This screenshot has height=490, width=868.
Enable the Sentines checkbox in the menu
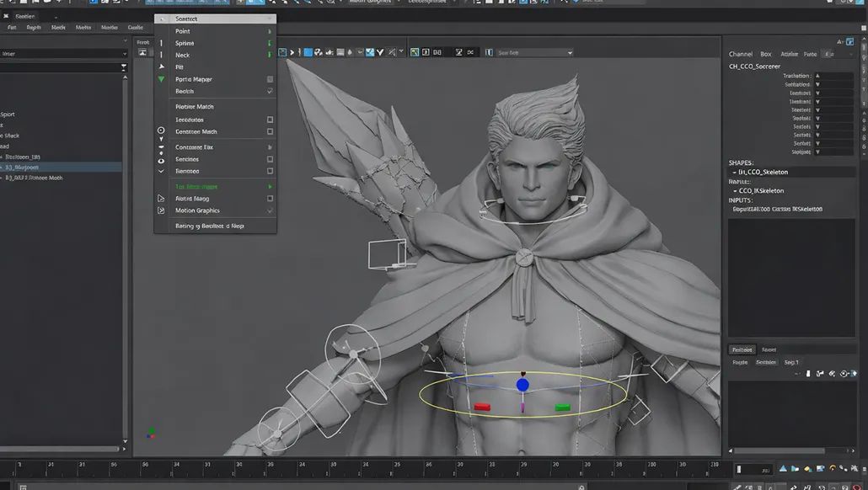click(x=270, y=159)
